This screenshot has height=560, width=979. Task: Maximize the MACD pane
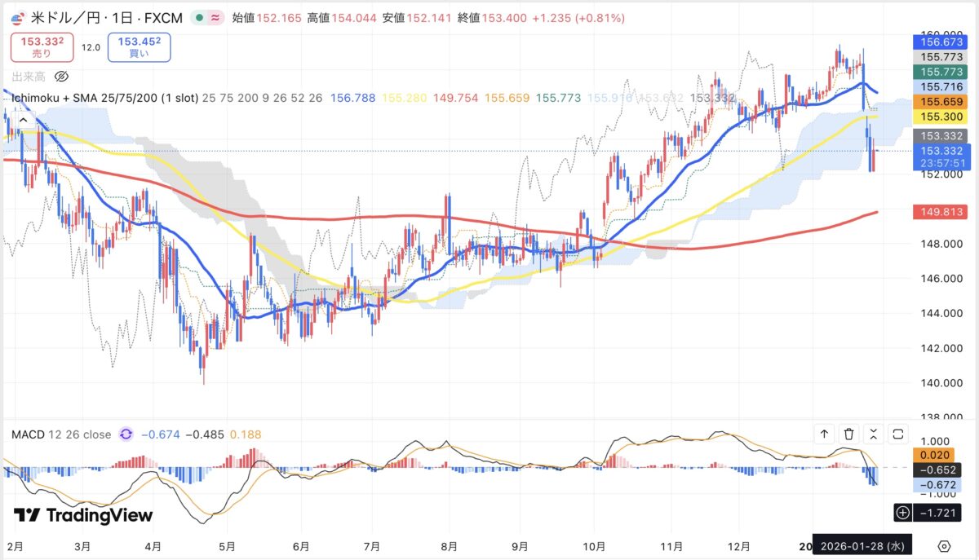[x=898, y=434]
